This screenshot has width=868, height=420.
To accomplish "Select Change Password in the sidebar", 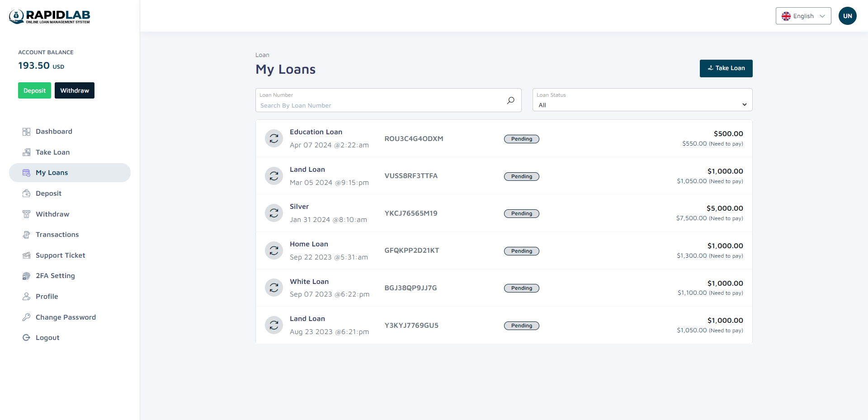I will (26, 317).
